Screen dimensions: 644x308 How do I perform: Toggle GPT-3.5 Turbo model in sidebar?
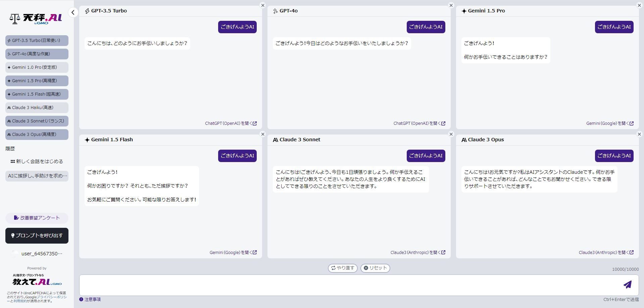tap(37, 41)
